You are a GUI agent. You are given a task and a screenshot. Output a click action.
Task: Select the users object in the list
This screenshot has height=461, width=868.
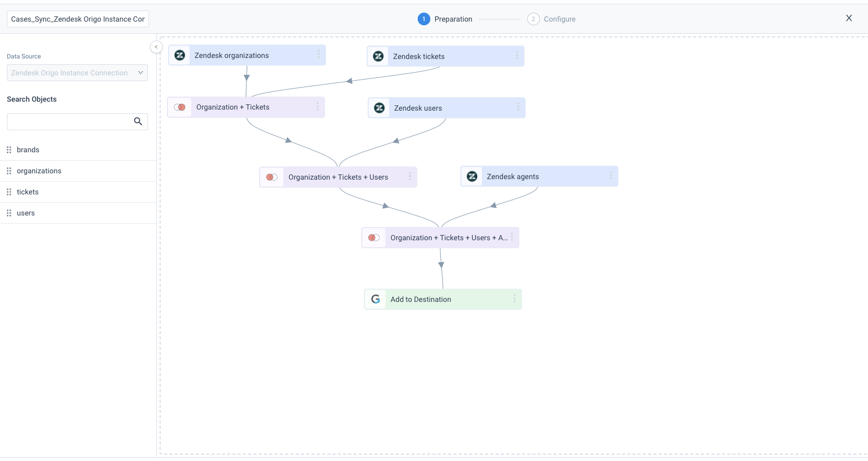tap(26, 213)
